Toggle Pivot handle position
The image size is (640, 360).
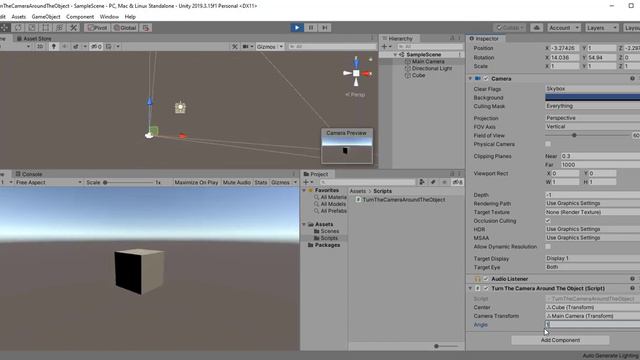click(x=97, y=28)
